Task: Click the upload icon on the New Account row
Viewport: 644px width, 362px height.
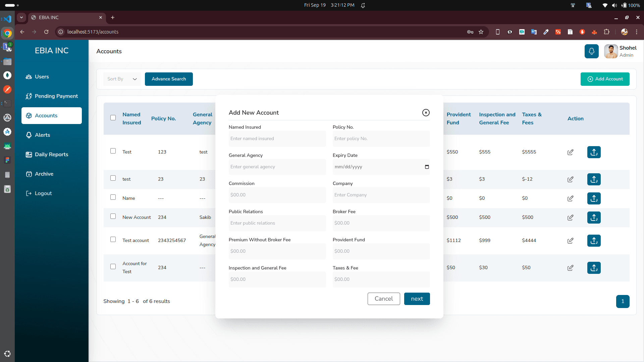Action: click(594, 217)
